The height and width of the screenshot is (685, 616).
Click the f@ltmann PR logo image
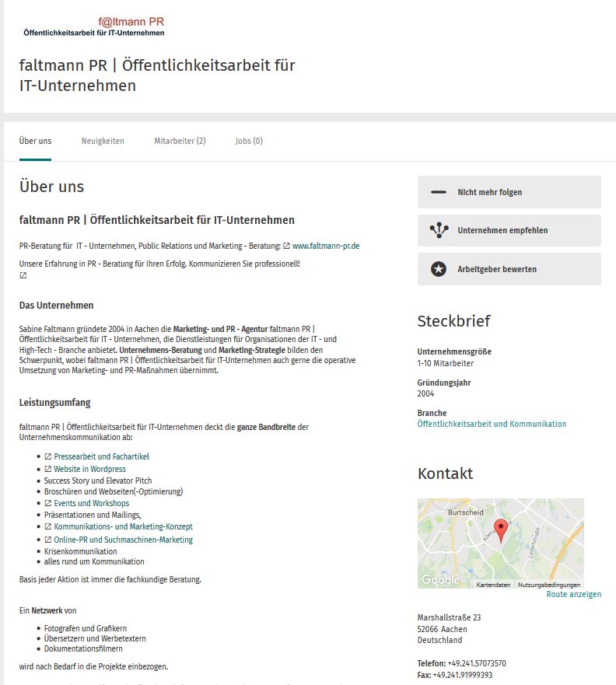point(94,26)
